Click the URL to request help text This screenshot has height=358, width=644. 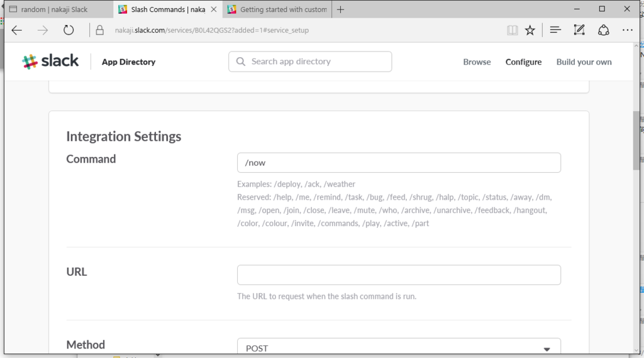tap(326, 296)
